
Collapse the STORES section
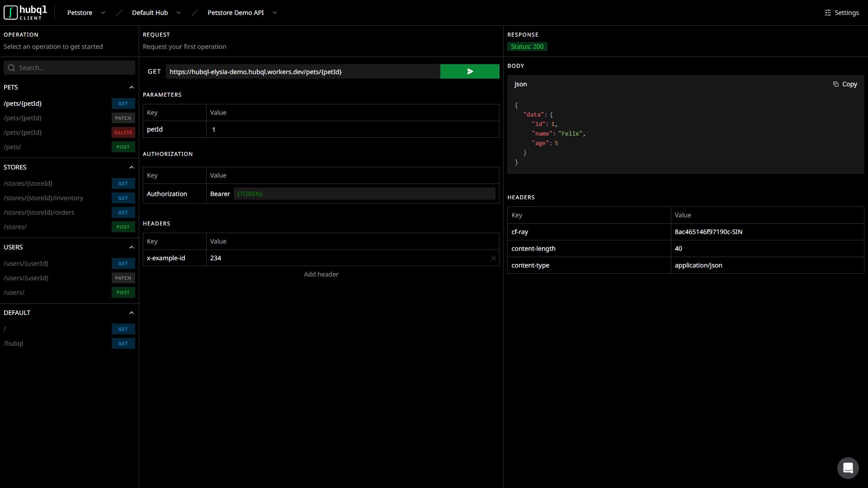coord(131,167)
